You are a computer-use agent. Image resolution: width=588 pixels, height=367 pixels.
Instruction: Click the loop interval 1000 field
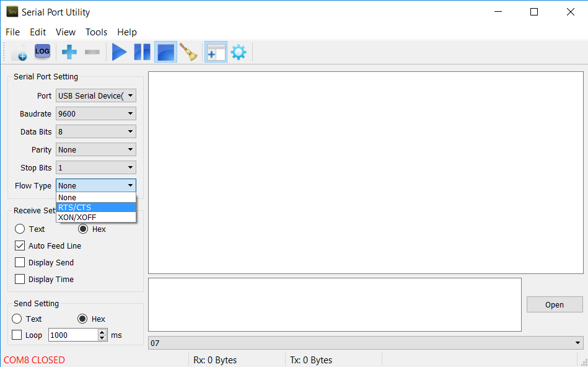point(73,335)
